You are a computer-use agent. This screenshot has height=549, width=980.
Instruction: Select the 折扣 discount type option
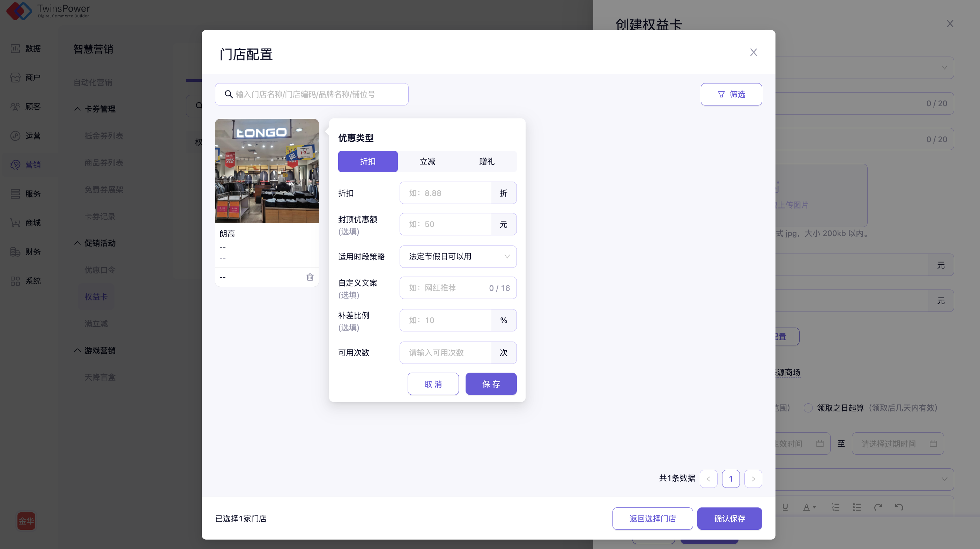click(x=367, y=161)
